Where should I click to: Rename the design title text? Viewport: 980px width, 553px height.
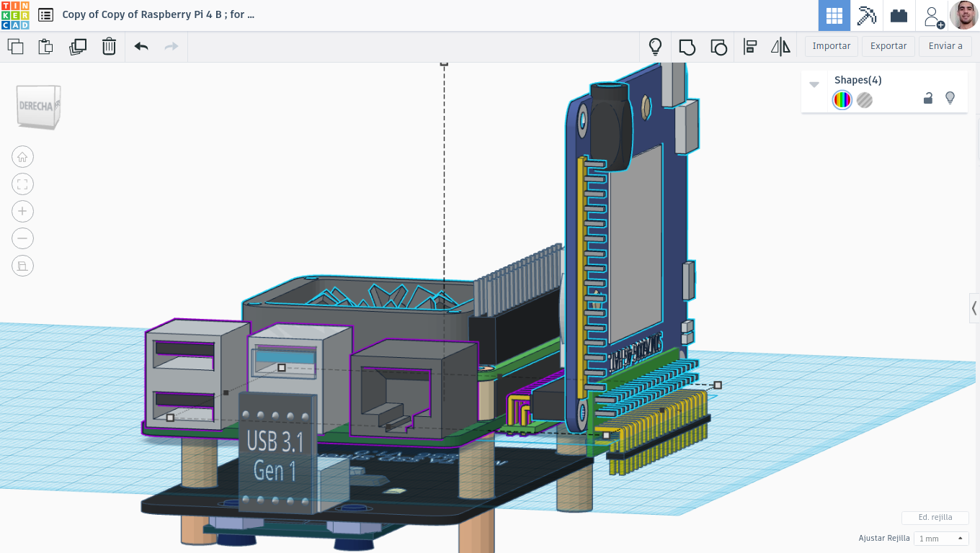[x=159, y=14]
